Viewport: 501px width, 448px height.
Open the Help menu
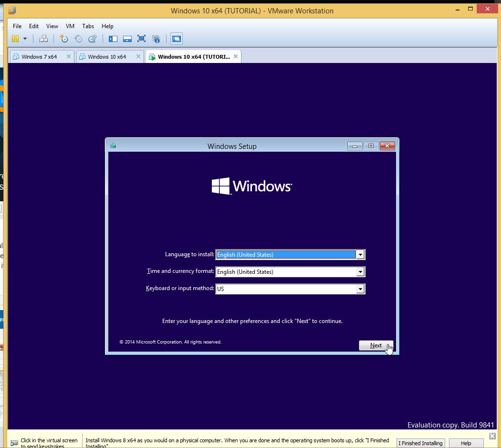107,26
